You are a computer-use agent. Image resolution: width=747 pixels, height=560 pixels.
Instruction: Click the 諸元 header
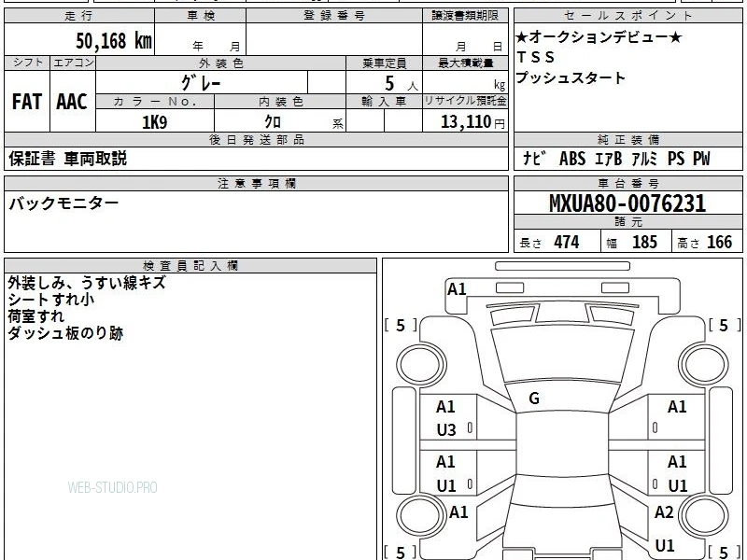[627, 222]
